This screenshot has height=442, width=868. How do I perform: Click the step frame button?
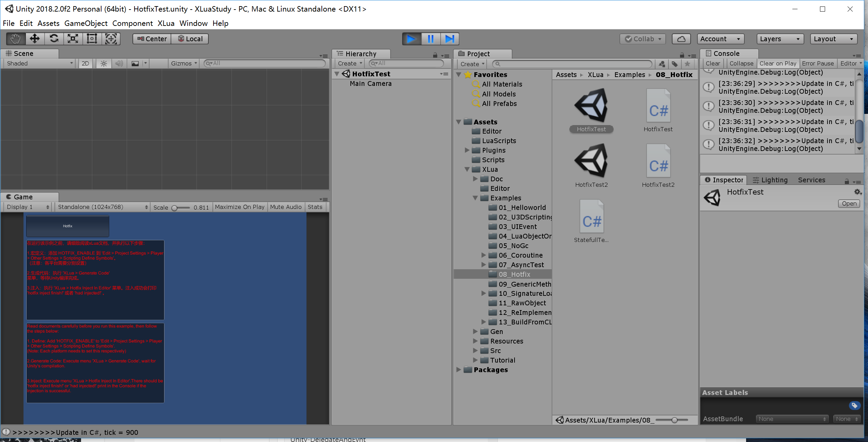pyautogui.click(x=449, y=39)
